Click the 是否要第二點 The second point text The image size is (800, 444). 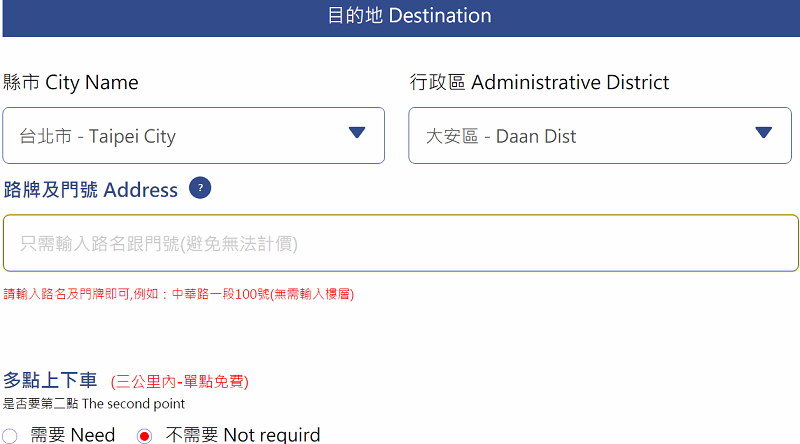[94, 404]
